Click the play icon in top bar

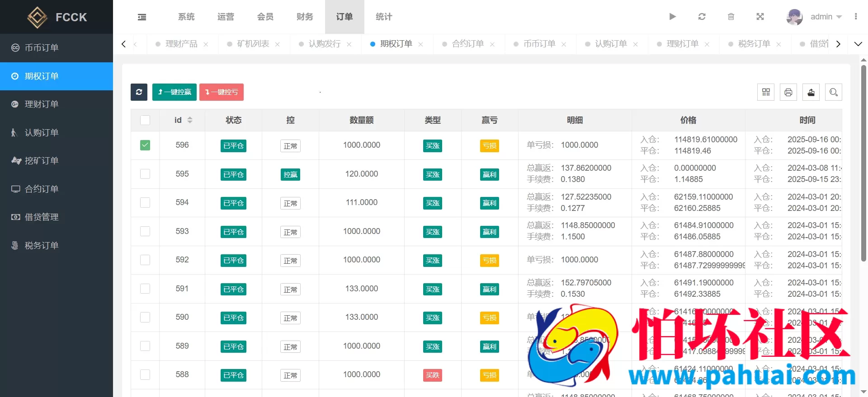click(x=672, y=17)
